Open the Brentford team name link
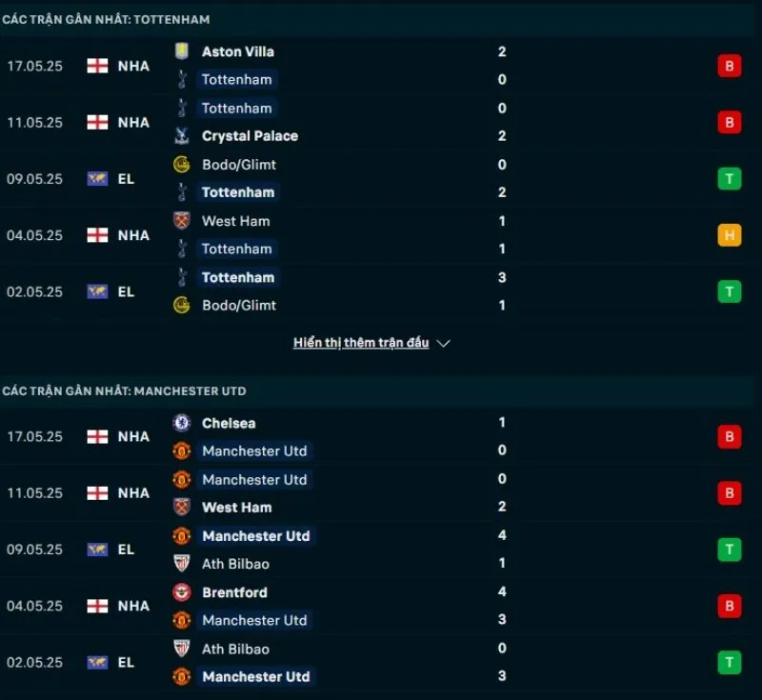Viewport: 762px width, 700px height. coord(234,592)
